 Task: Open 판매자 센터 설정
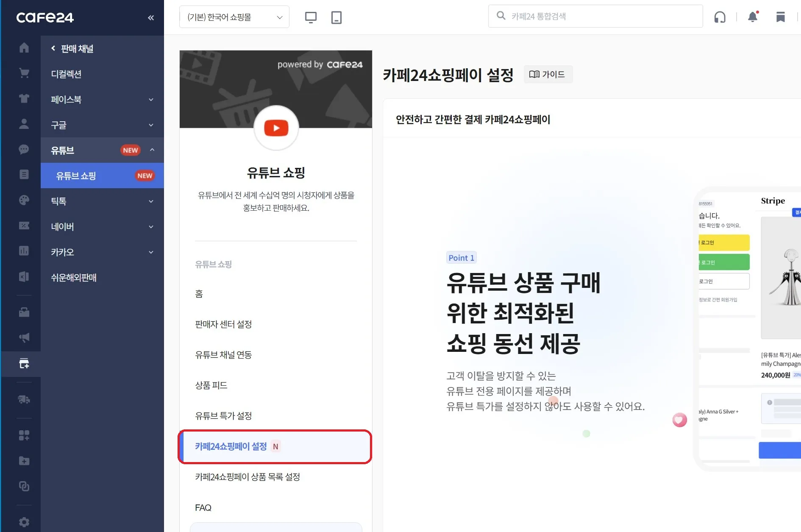(x=223, y=324)
